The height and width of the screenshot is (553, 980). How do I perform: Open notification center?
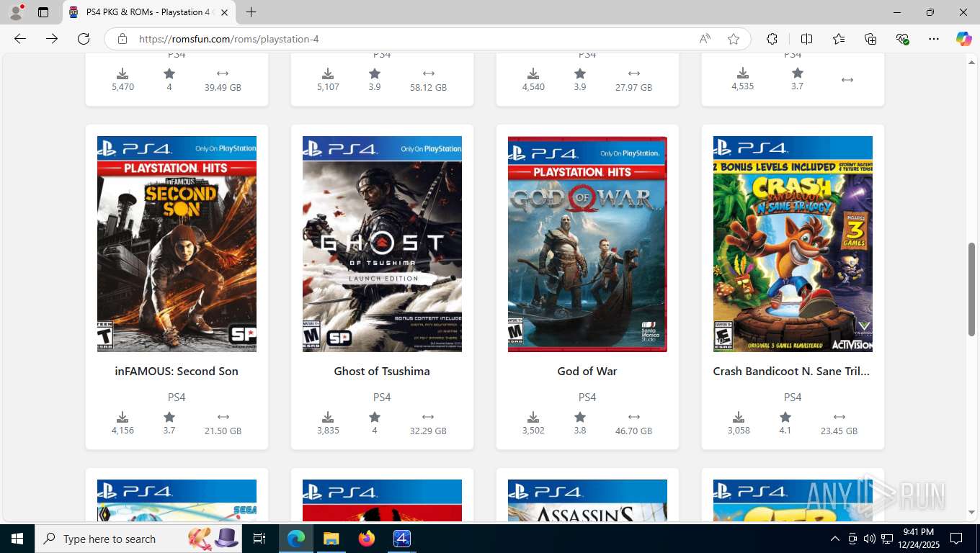tap(956, 539)
